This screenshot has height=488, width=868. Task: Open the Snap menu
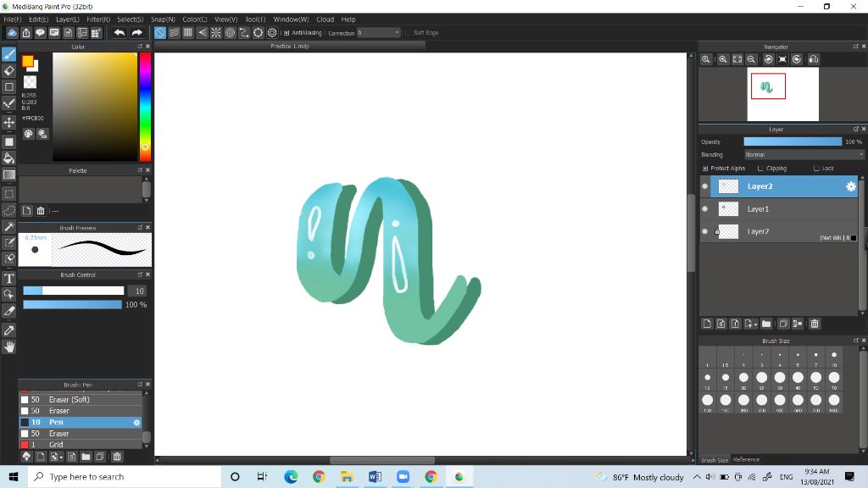(x=163, y=19)
